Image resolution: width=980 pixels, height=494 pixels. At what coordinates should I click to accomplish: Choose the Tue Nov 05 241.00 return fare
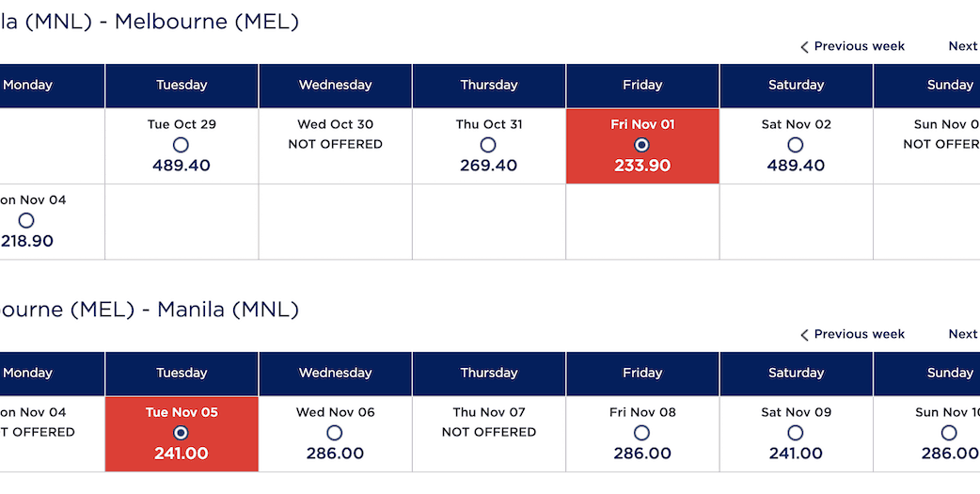(x=182, y=433)
